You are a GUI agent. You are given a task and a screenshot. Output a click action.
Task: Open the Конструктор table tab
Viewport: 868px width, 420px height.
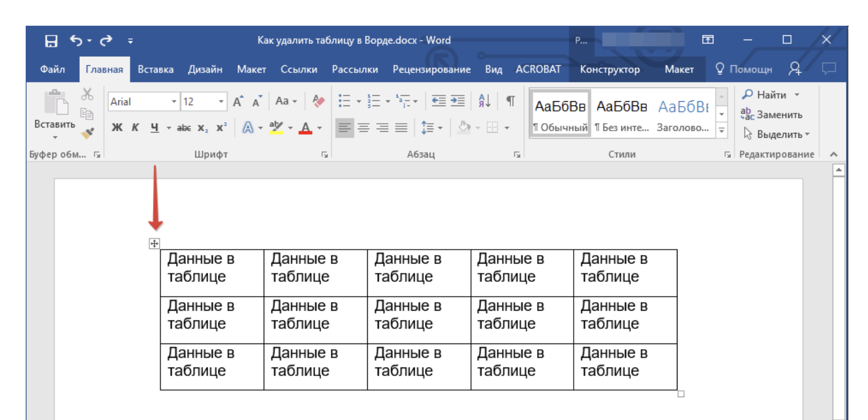click(x=610, y=69)
